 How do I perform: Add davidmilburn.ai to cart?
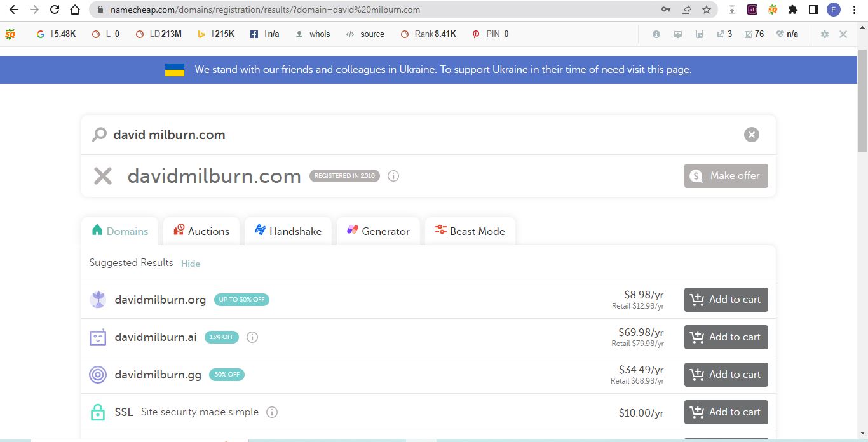[726, 337]
